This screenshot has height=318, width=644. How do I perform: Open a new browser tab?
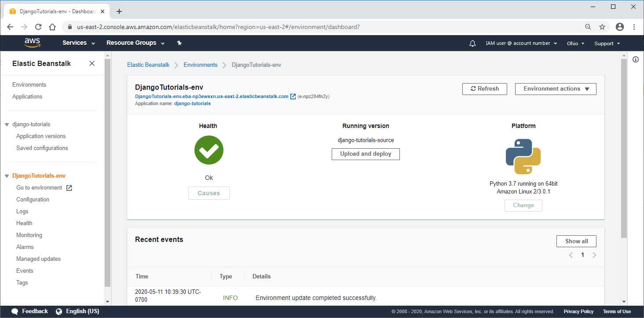coord(119,11)
